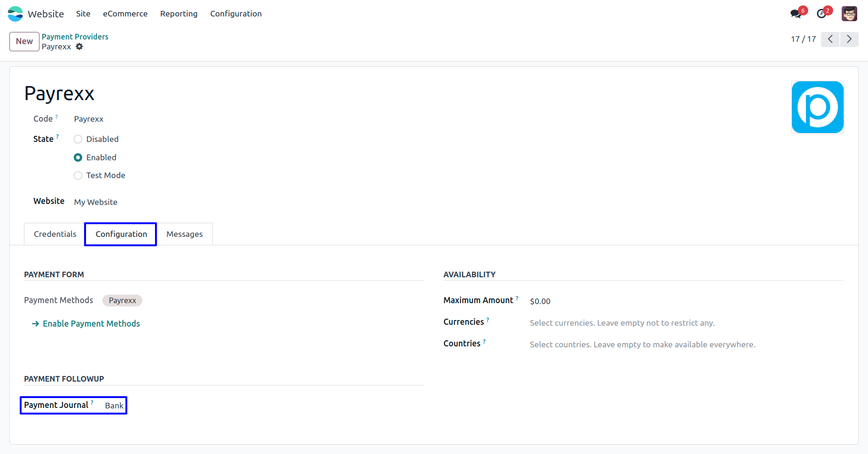Edit the Payrexx provider name field

point(59,94)
